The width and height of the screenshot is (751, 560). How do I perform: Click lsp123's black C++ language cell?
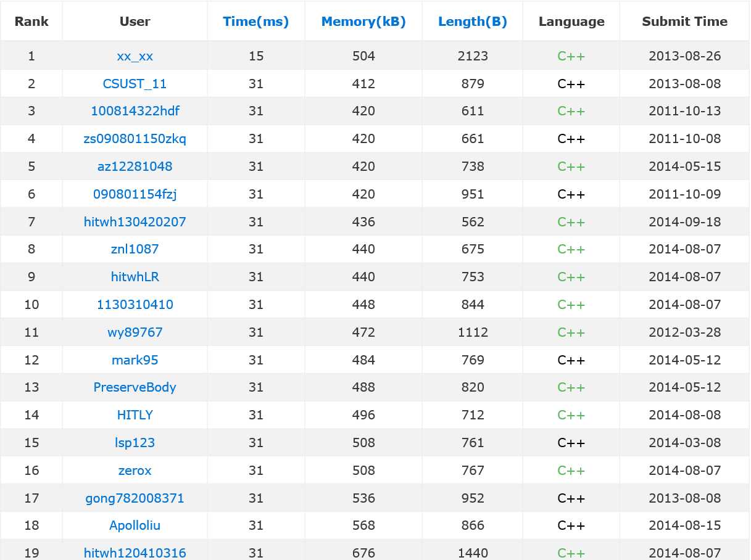pos(571,443)
